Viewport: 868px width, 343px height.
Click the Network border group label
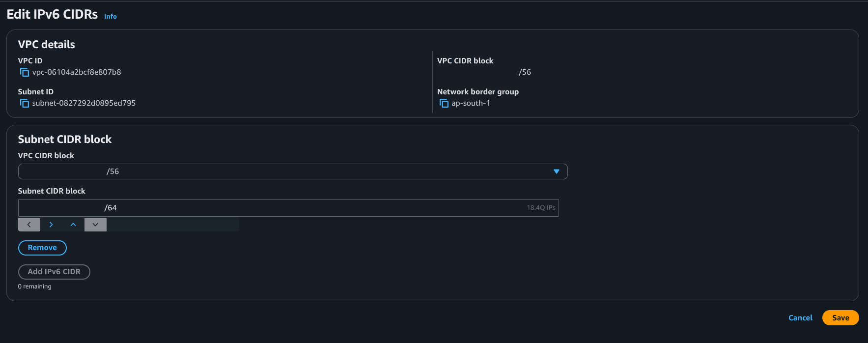coord(478,92)
